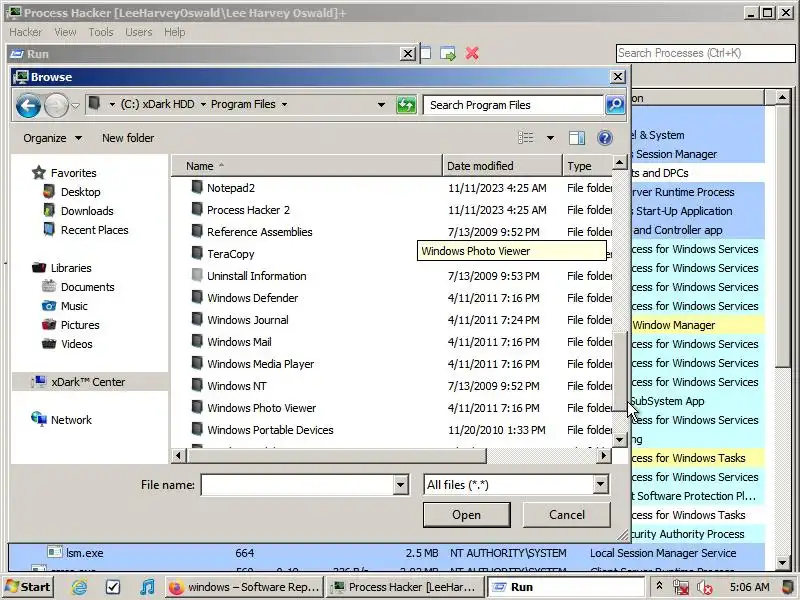Click the green Refresh button next to address bar

coord(406,105)
